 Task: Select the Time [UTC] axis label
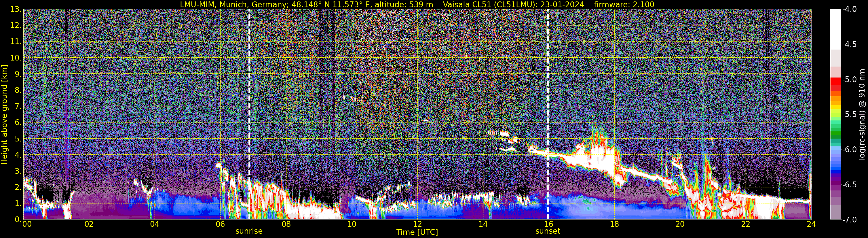point(417,232)
